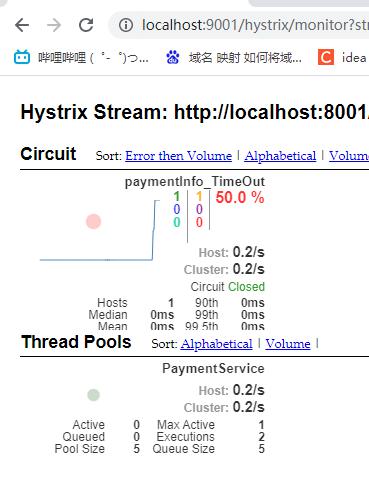Click the address bar URL localhost:9001
Viewport: 369px width, 486px height.
click(255, 25)
